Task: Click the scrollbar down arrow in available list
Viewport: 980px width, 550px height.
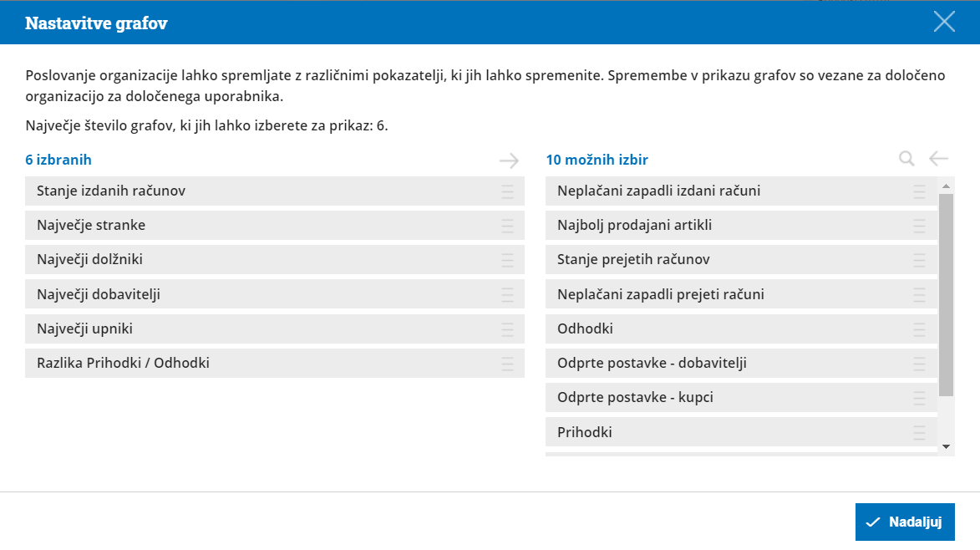Action: tap(946, 446)
